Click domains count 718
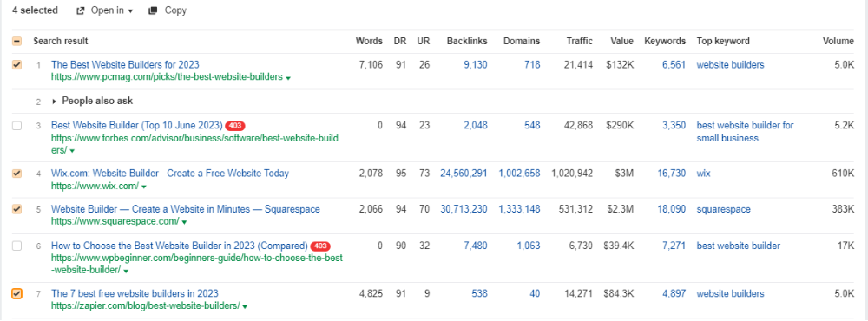Image resolution: width=868 pixels, height=321 pixels. point(533,65)
